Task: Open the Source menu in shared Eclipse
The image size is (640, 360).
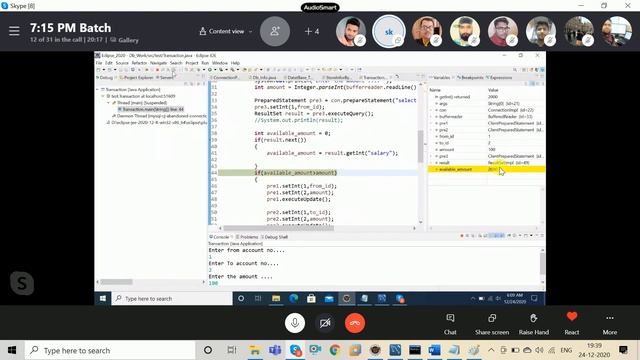Action: click(122, 63)
